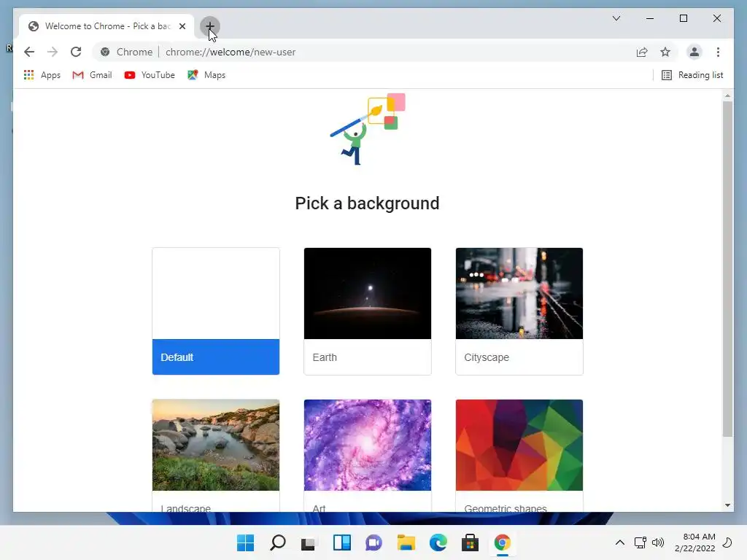Open the Reading list
747x560 pixels.
pyautogui.click(x=692, y=75)
